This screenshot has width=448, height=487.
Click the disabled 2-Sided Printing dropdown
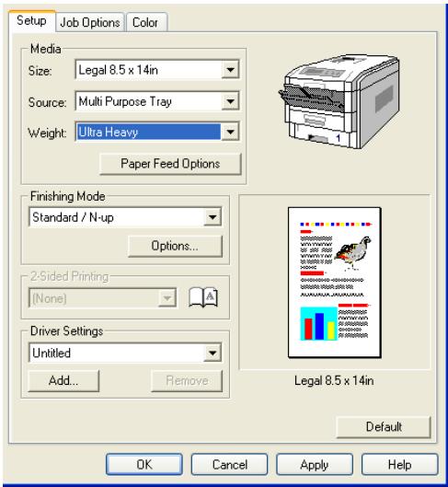click(x=103, y=298)
